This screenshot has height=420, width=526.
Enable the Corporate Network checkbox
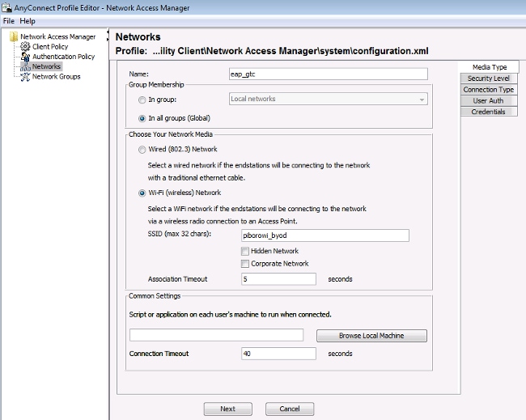(x=245, y=264)
